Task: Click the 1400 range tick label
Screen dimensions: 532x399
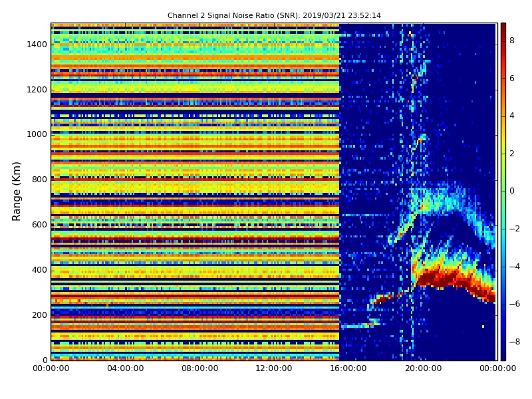Action: (37, 45)
